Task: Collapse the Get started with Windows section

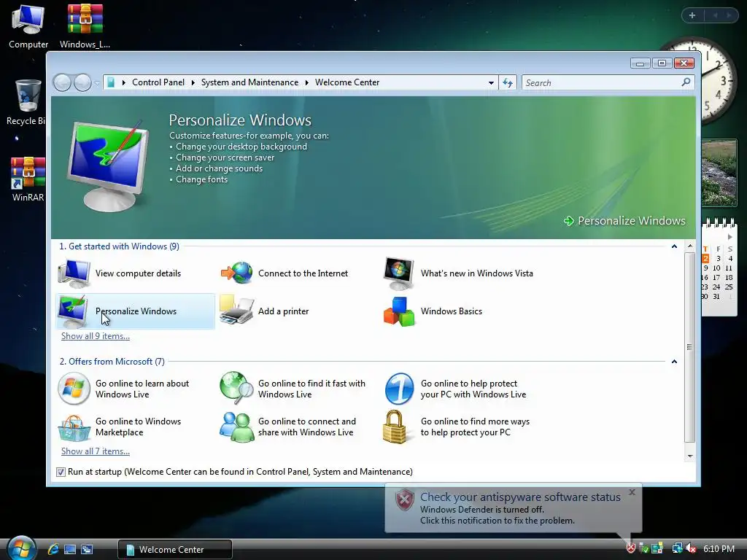Action: click(x=674, y=246)
